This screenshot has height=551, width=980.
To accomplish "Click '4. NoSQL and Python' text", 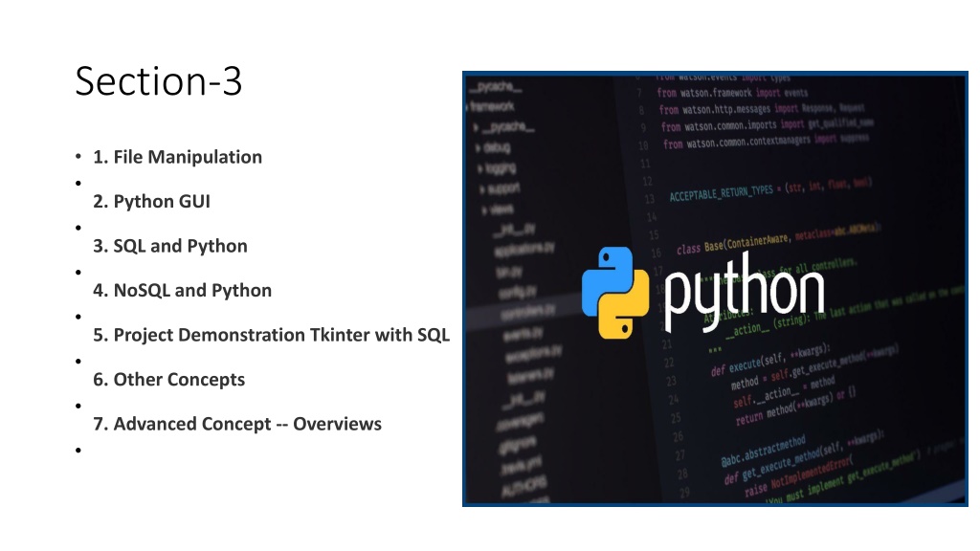I will pos(183,290).
